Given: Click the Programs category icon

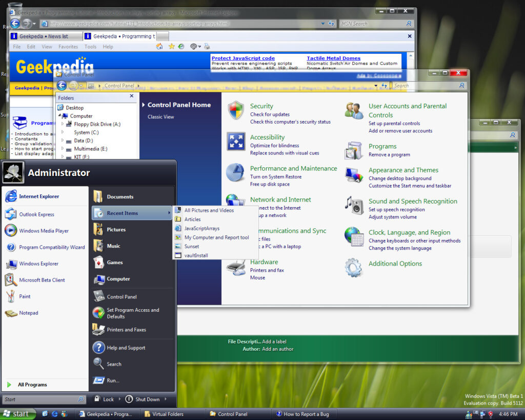Looking at the screenshot, I should tap(354, 150).
